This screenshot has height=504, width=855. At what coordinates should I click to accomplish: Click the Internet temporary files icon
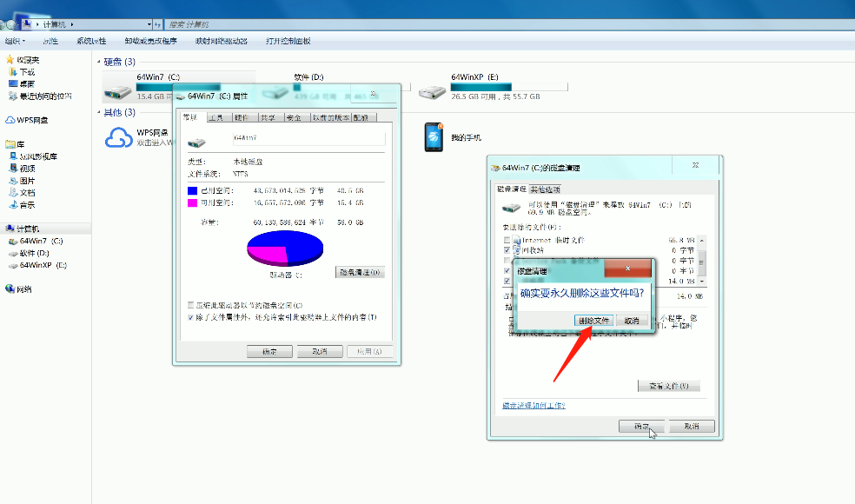point(516,240)
